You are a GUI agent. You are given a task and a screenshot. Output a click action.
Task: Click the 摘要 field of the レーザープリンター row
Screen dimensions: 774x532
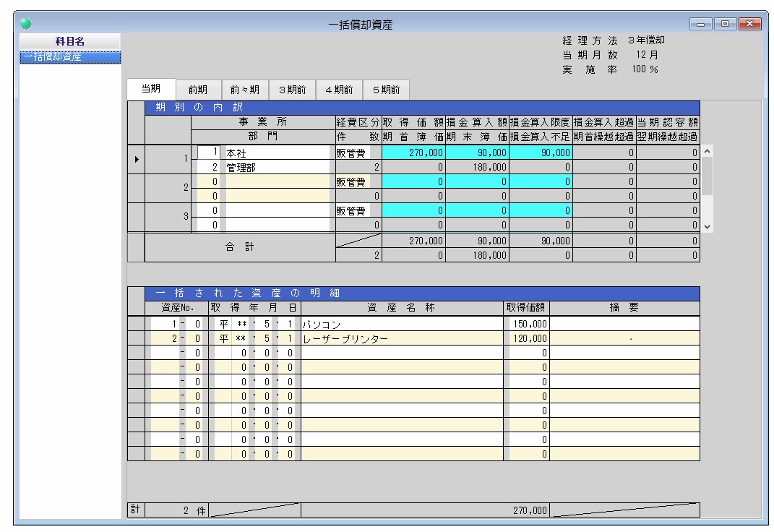point(624,338)
